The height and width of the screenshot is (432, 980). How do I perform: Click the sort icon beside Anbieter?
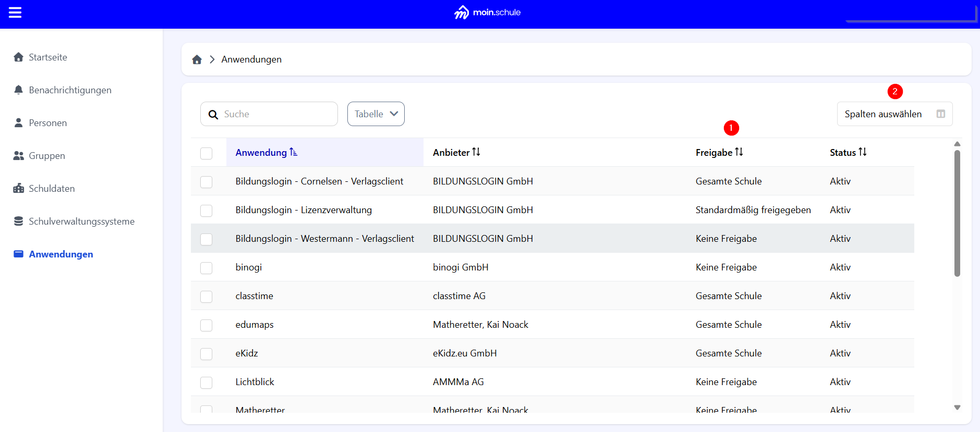pos(476,152)
